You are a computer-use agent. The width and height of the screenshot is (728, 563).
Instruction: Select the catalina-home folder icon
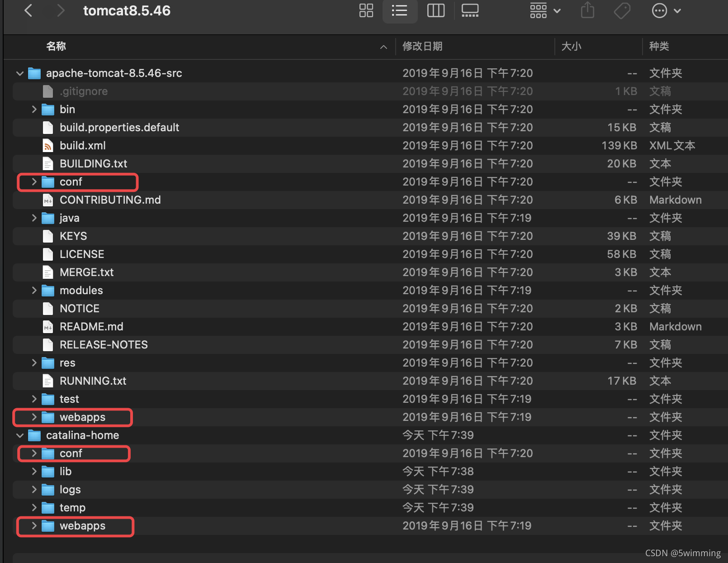point(34,435)
